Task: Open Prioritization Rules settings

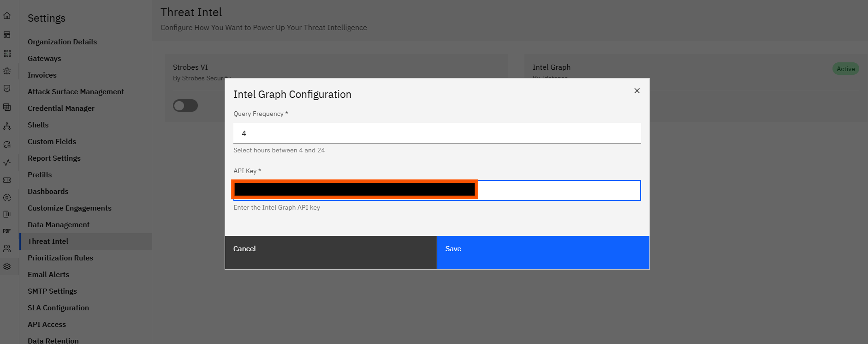Action: tap(60, 258)
